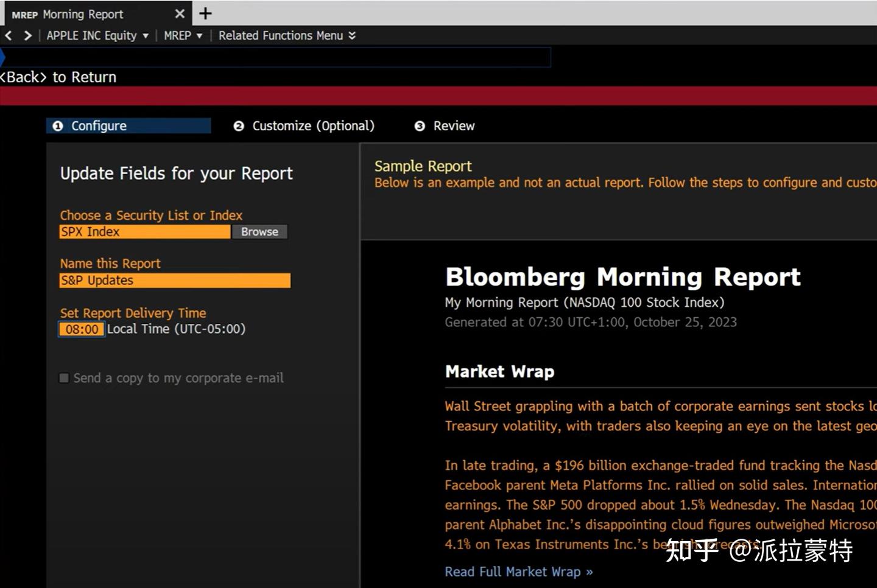The height and width of the screenshot is (588, 877).
Task: Select the Morning Report tab title
Action: point(83,14)
